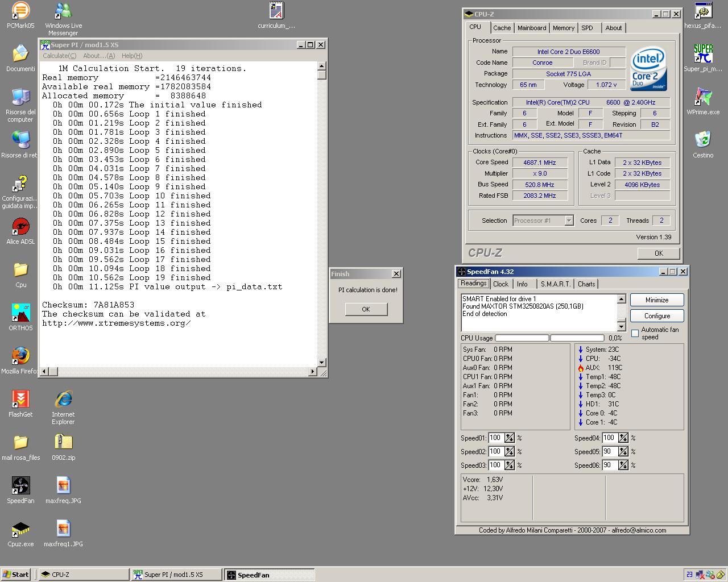Adjust the Speed03 spinner arrows
This screenshot has height=582, width=728.
tap(510, 465)
